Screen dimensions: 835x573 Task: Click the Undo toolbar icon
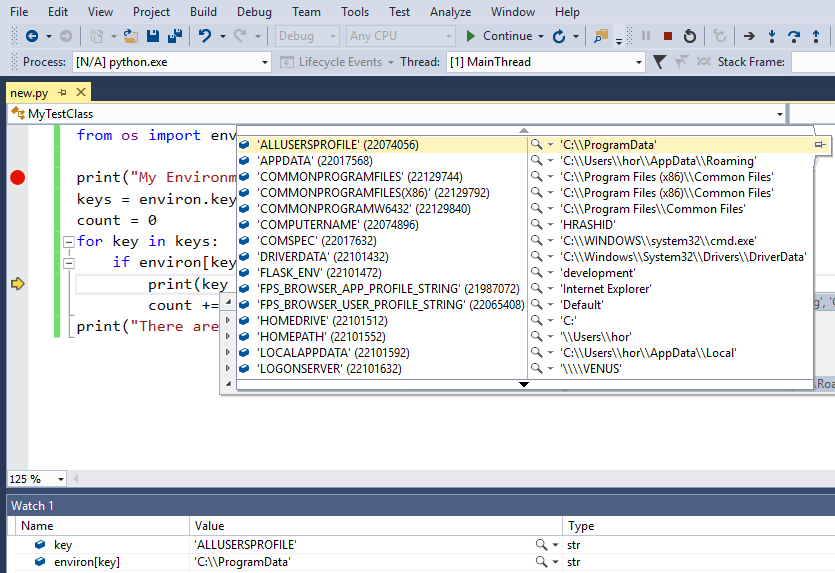[204, 36]
